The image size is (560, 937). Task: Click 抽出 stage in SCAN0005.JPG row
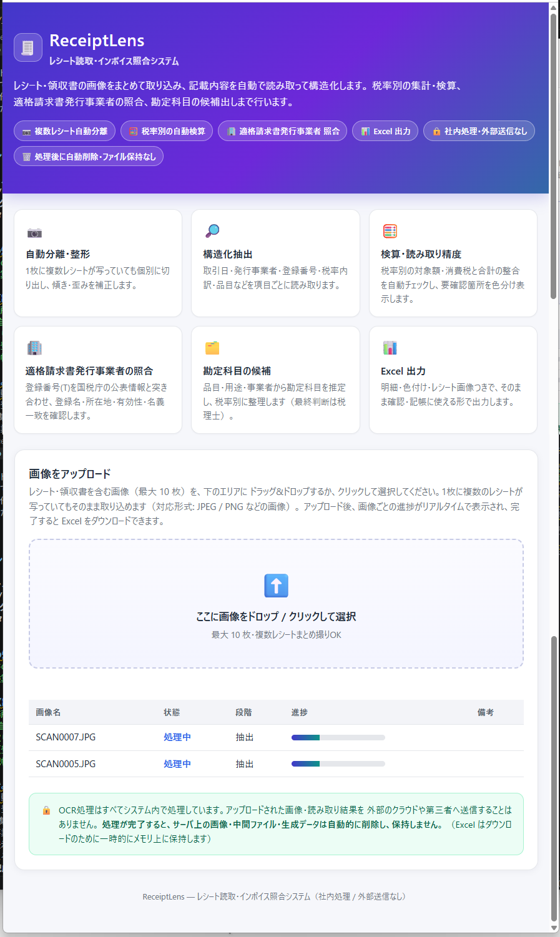coord(245,764)
